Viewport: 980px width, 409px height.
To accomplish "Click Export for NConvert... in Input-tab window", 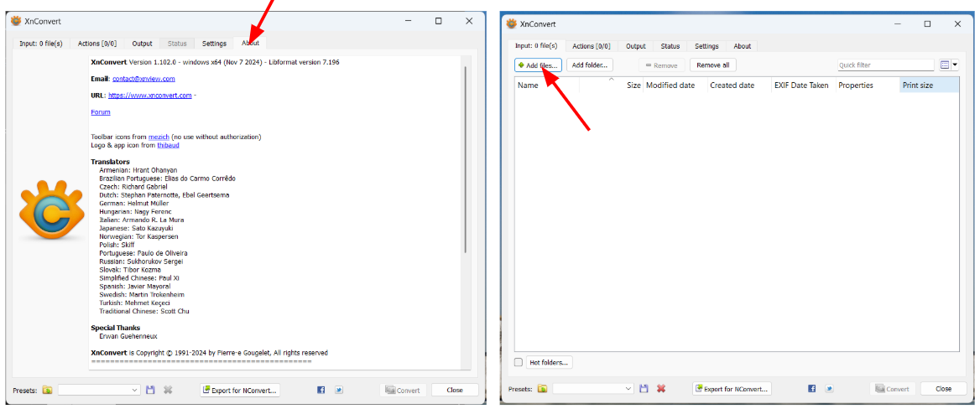I will 732,388.
